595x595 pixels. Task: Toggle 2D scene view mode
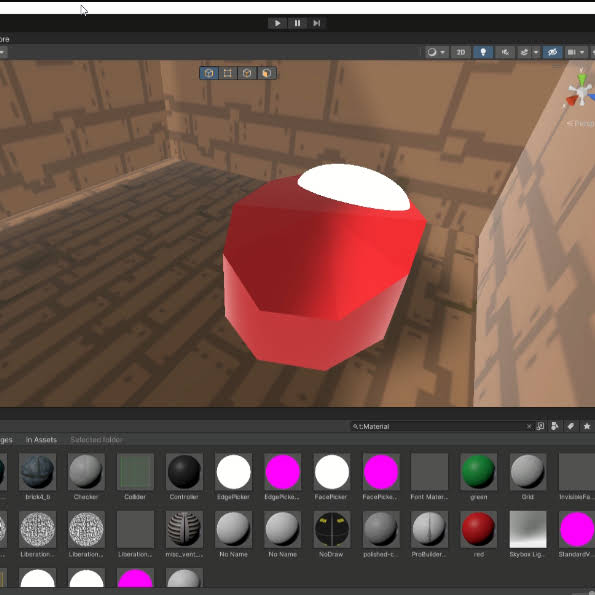coord(461,52)
